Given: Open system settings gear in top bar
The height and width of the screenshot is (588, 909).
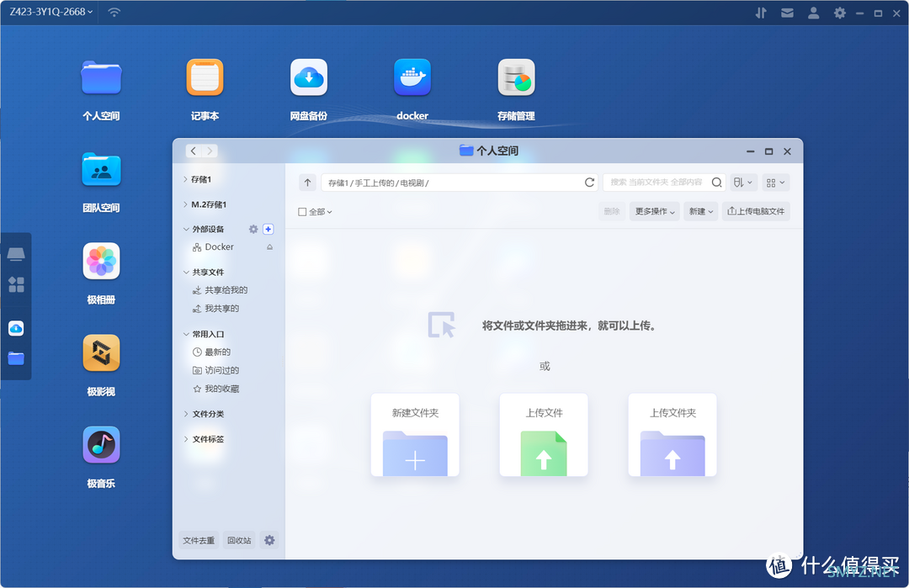Looking at the screenshot, I should click(839, 13).
